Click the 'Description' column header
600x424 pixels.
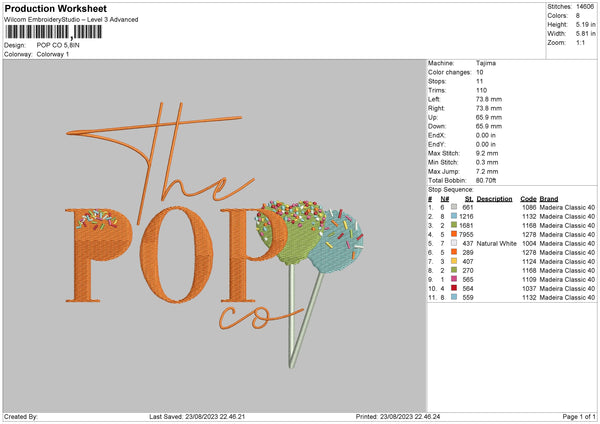tap(495, 198)
